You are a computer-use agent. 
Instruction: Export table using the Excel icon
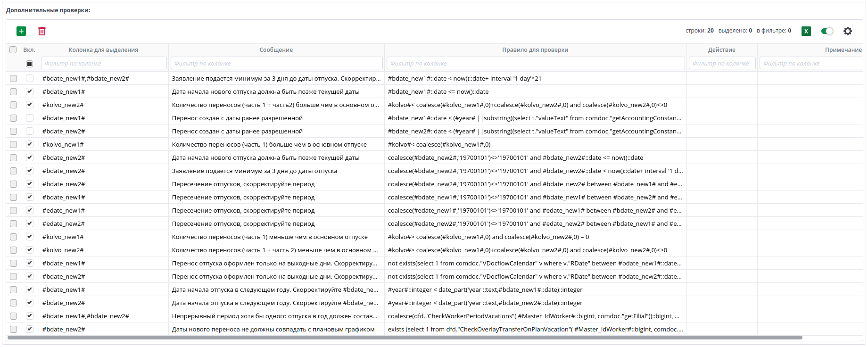point(806,31)
